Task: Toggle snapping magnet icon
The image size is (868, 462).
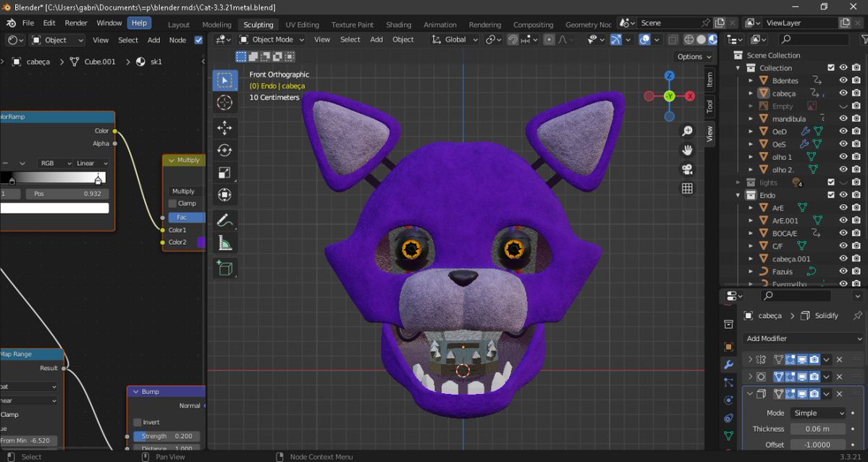Action: [513, 40]
